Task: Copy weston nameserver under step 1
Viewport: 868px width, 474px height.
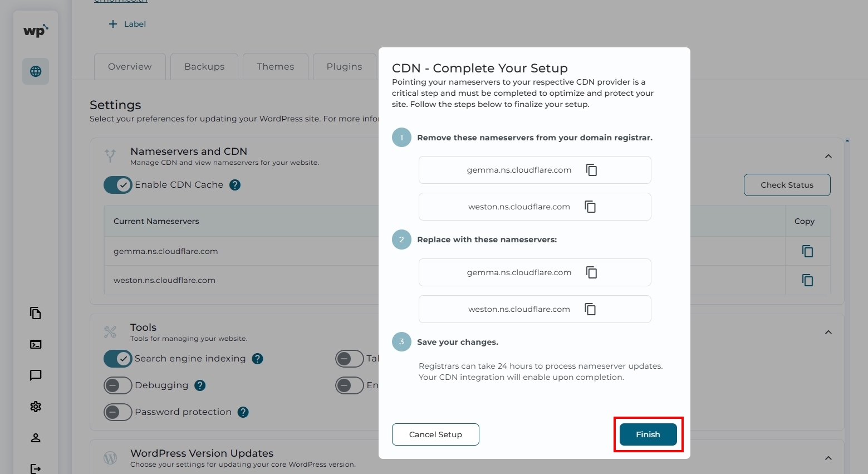Action: pos(590,207)
